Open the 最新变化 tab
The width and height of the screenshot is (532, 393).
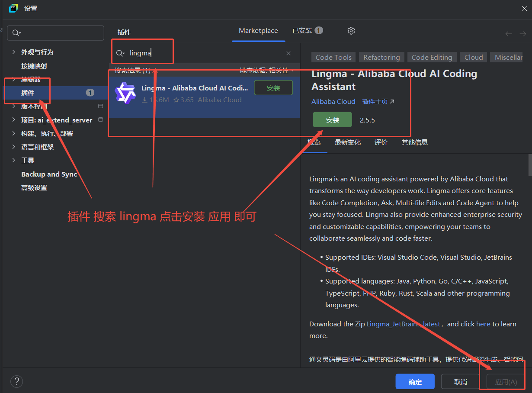(x=348, y=142)
